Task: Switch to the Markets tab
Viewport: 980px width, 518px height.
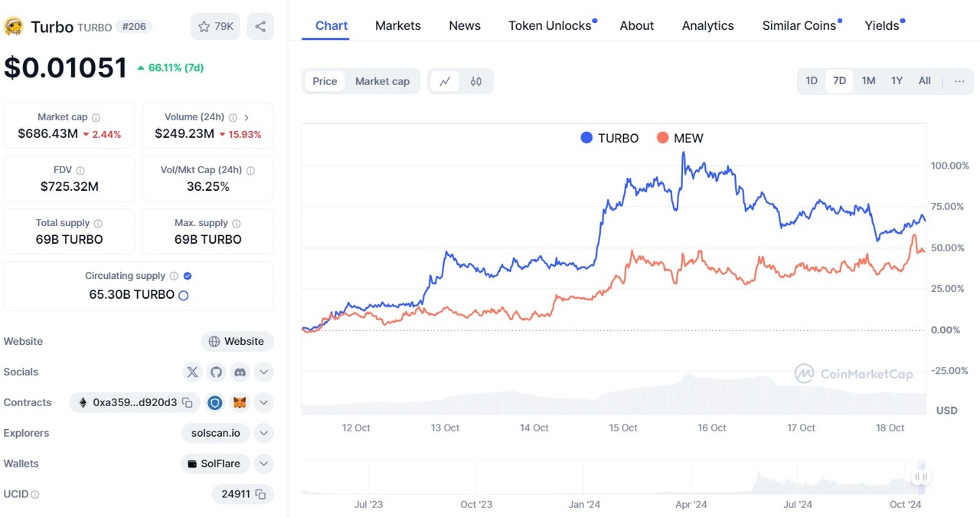Action: (397, 26)
